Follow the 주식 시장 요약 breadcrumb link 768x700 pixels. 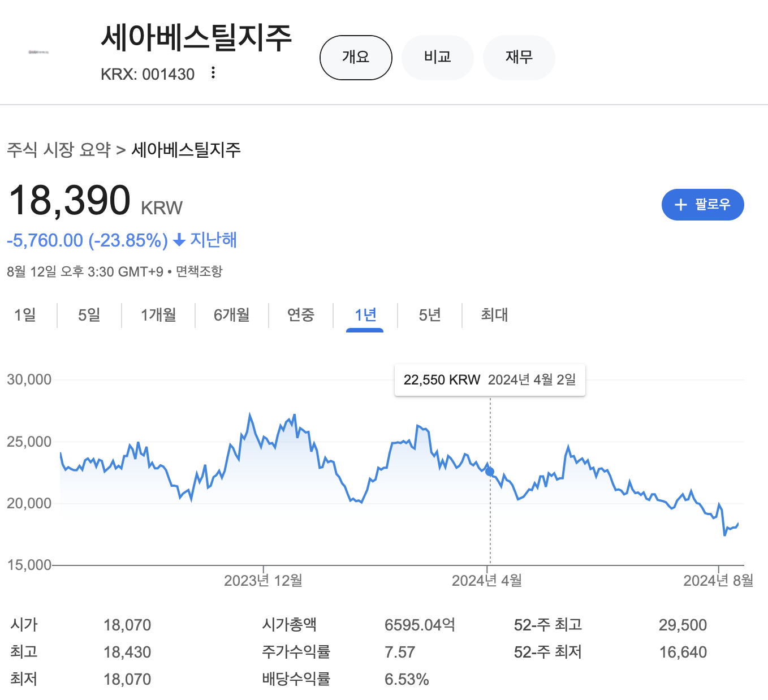tap(59, 150)
